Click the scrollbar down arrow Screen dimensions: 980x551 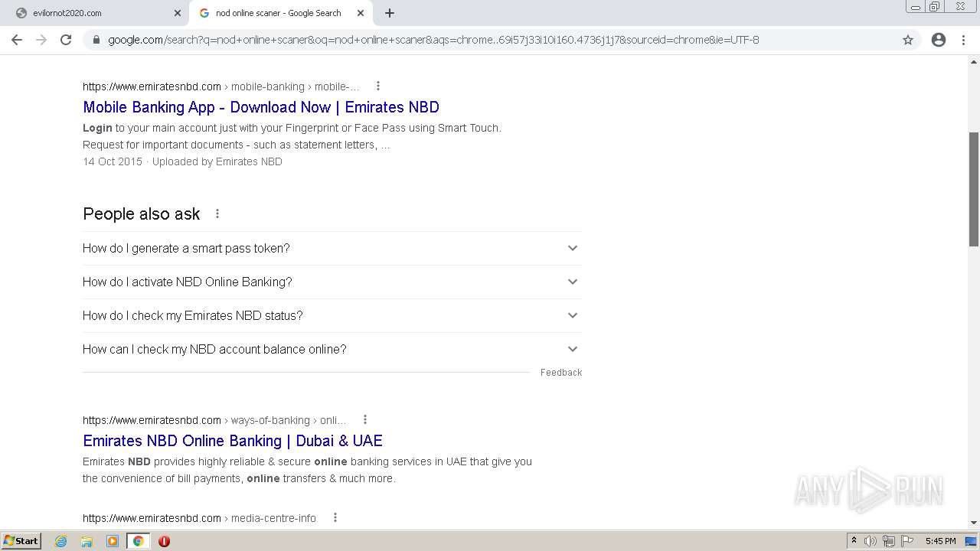tap(974, 523)
